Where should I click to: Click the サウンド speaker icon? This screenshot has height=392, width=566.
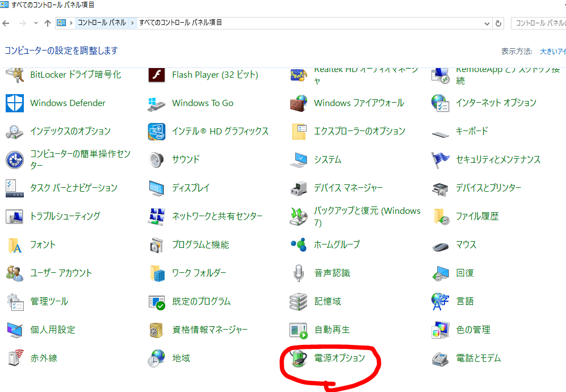tap(157, 160)
